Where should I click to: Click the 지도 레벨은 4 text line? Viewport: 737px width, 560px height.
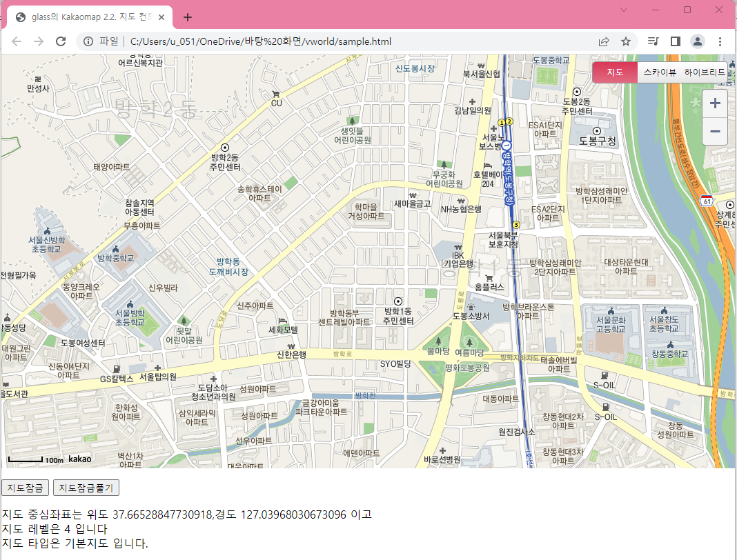55,529
